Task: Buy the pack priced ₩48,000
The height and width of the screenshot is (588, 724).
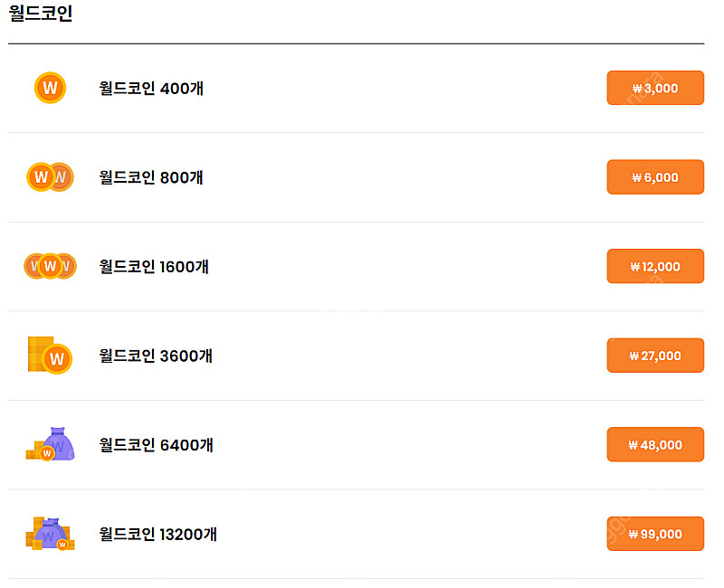Action: [655, 444]
